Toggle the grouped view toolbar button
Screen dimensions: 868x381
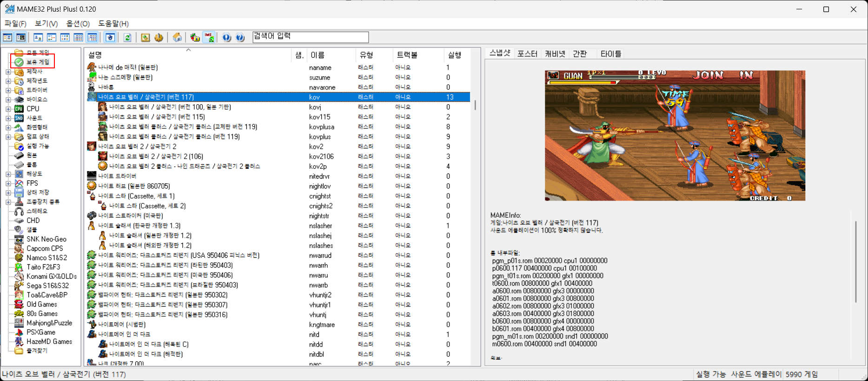click(93, 38)
